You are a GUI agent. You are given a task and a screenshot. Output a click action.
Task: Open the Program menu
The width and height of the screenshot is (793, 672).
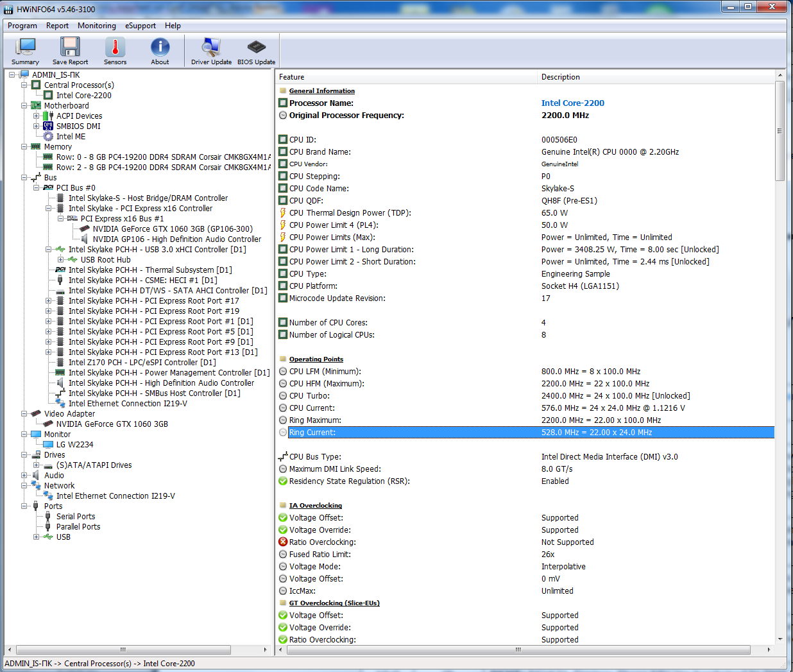22,26
